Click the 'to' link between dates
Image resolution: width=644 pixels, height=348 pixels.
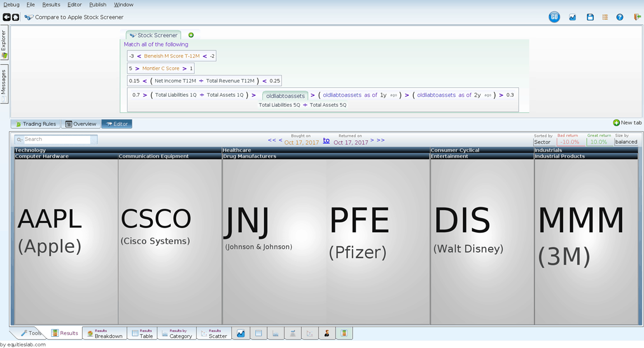(x=326, y=140)
